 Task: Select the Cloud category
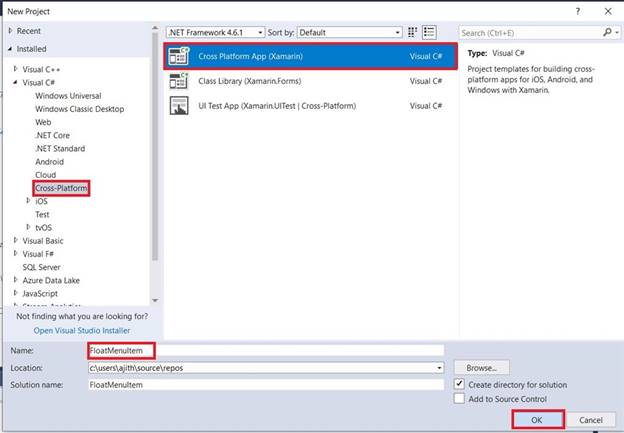[45, 175]
